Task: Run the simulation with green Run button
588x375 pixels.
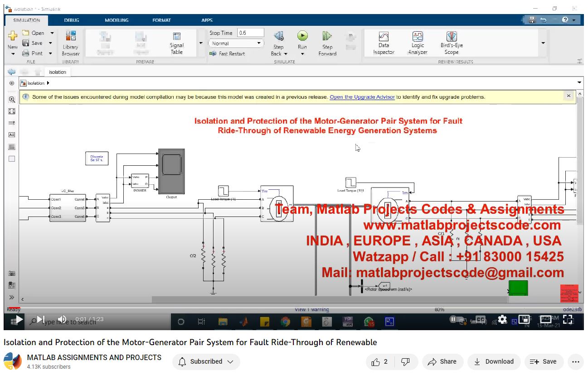Action: point(302,36)
